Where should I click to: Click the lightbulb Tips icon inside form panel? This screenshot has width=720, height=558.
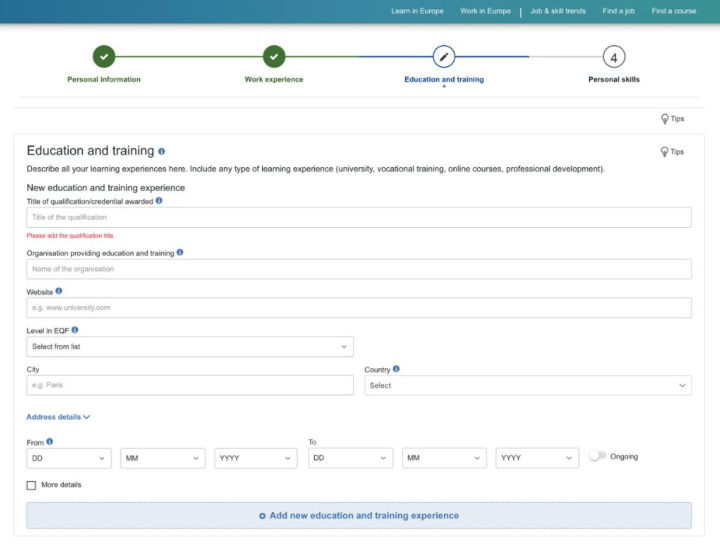coord(666,152)
